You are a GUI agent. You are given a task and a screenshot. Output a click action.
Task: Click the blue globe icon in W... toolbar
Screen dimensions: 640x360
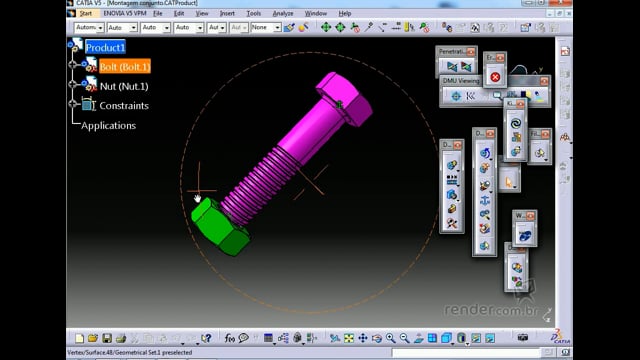(524, 236)
